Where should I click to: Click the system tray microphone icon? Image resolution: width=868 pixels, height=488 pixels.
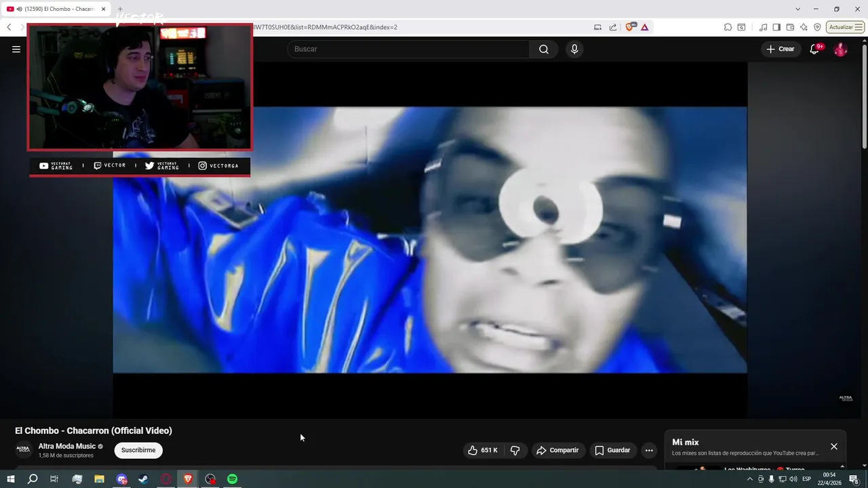tap(771, 479)
